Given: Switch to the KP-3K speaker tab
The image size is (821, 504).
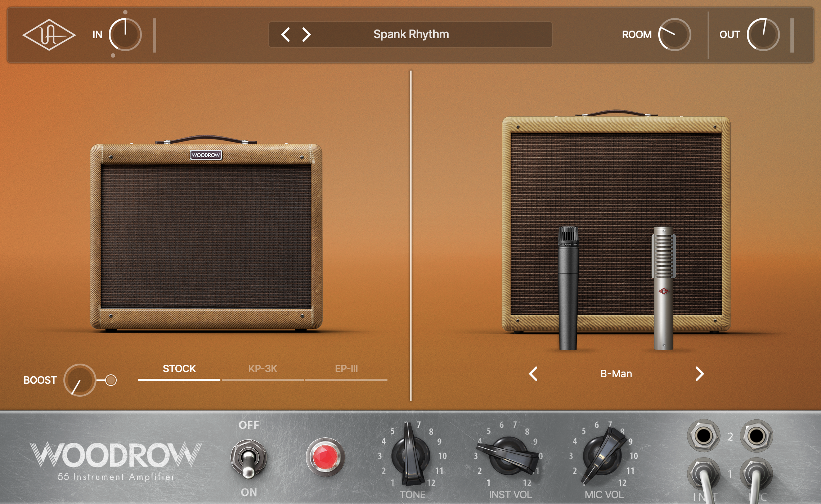Looking at the screenshot, I should tap(263, 369).
